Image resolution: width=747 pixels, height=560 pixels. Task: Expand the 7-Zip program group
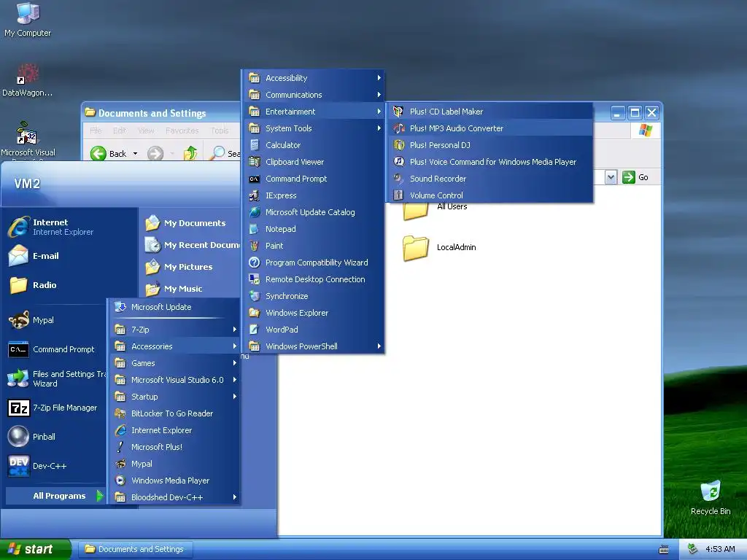[175, 330]
